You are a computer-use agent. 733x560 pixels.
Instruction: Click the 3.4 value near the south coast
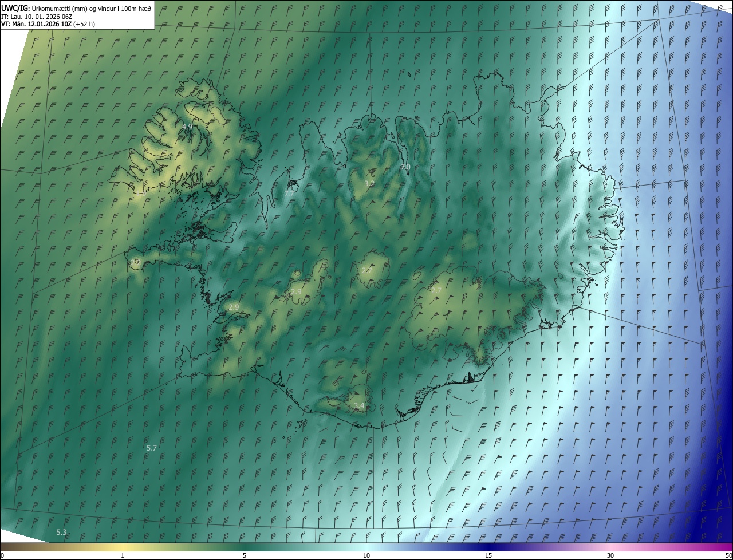[359, 406]
